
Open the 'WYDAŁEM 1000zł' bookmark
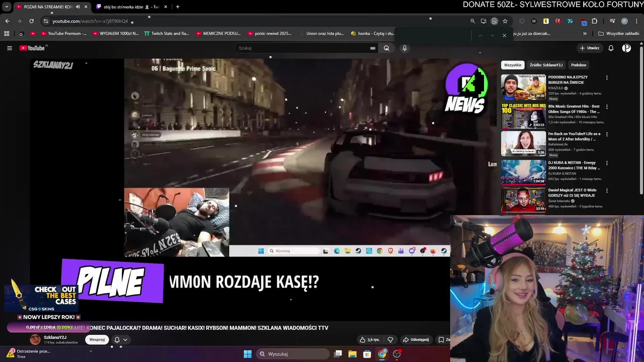click(x=115, y=34)
